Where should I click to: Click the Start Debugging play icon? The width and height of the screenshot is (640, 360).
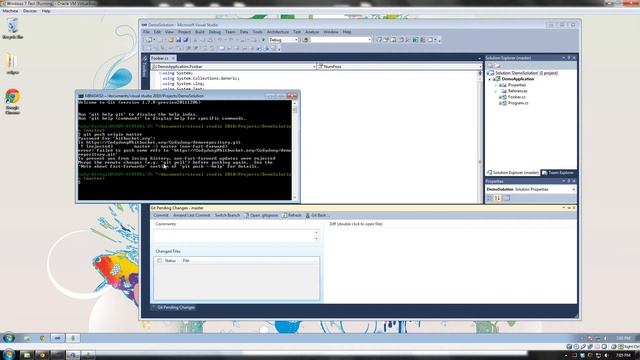(x=263, y=40)
